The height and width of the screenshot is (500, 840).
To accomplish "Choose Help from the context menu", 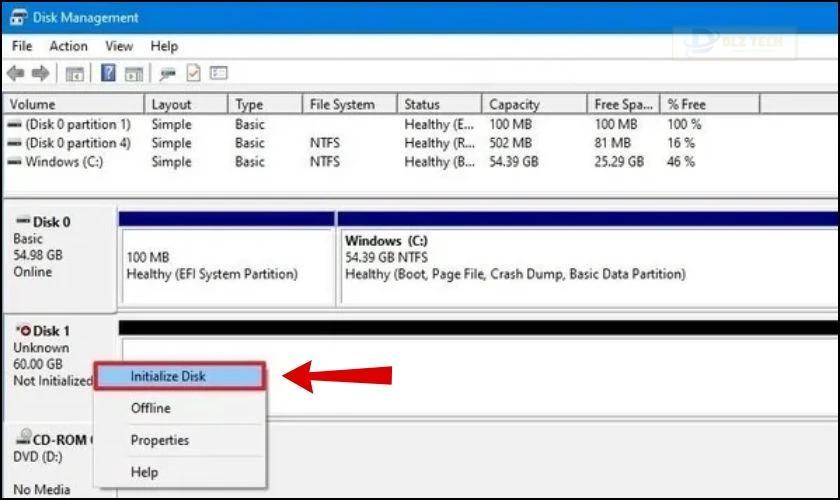I will point(180,472).
